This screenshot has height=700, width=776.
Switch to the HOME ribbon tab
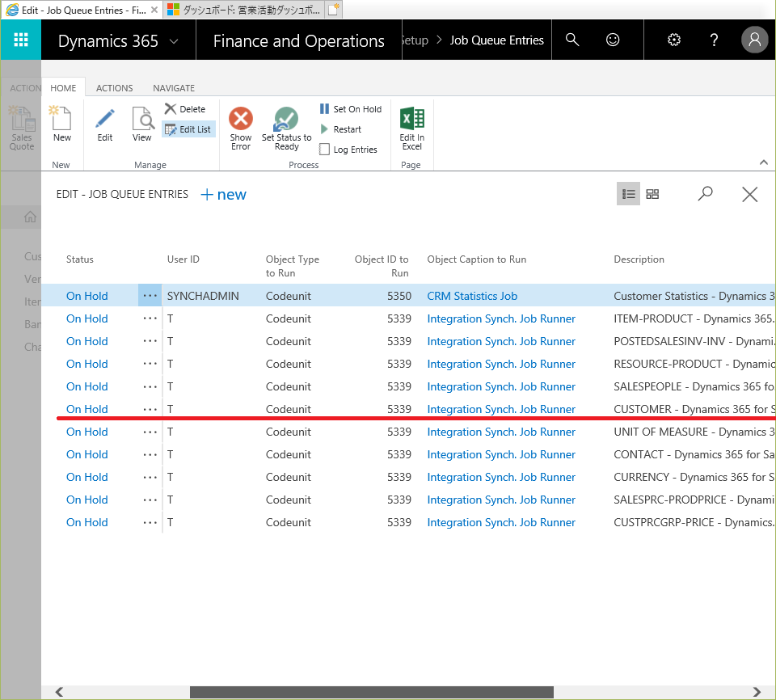coord(63,87)
